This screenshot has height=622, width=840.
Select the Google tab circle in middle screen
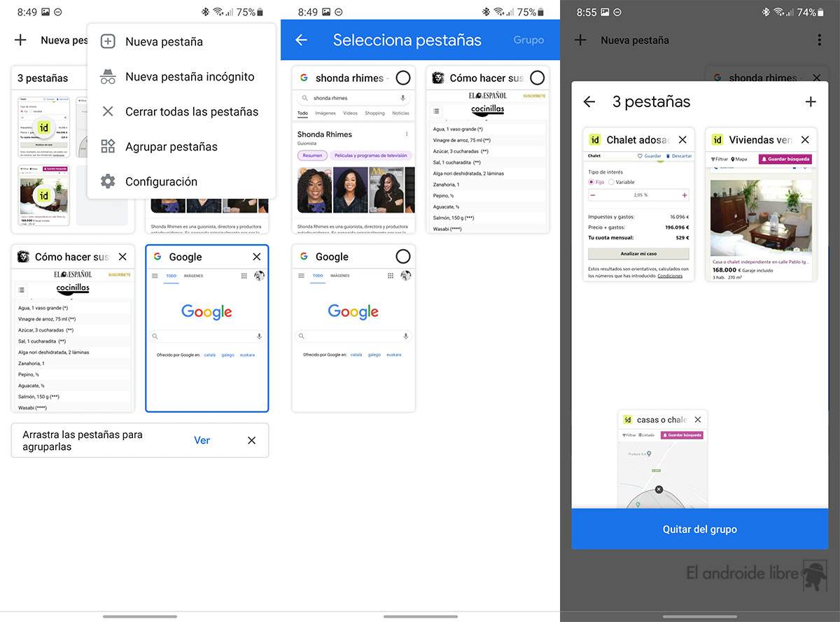403,257
